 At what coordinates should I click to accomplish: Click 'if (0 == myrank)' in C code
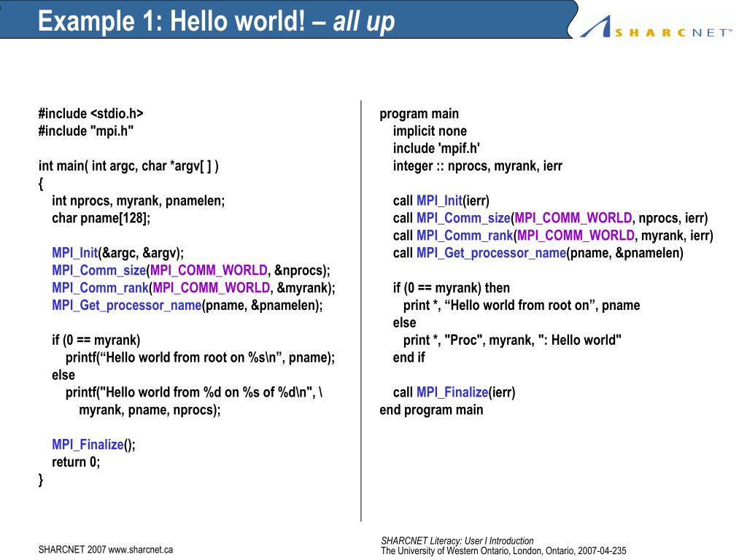[x=96, y=340]
